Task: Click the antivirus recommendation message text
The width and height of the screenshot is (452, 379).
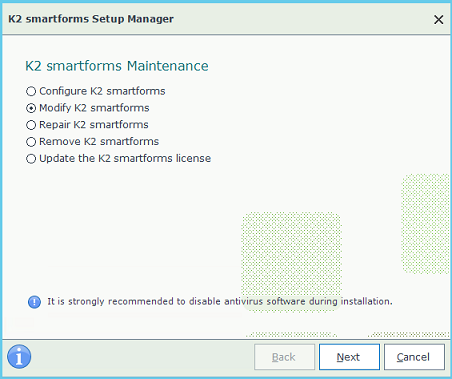Action: (220, 301)
